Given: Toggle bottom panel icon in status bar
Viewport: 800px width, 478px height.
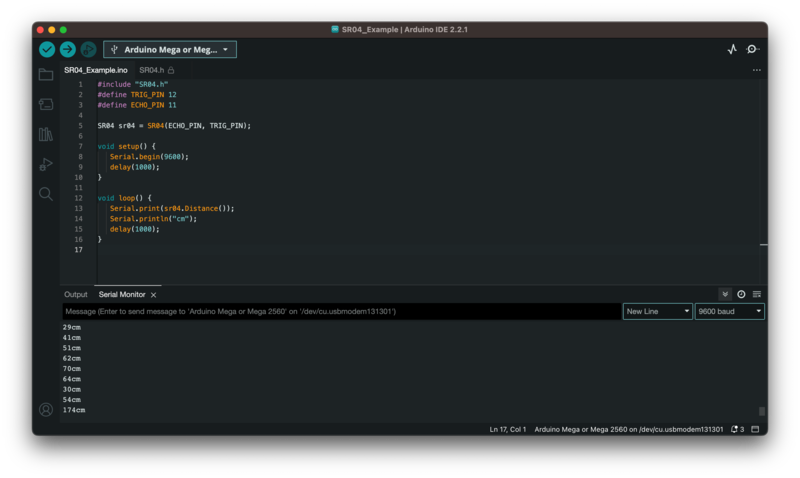Looking at the screenshot, I should coord(756,429).
